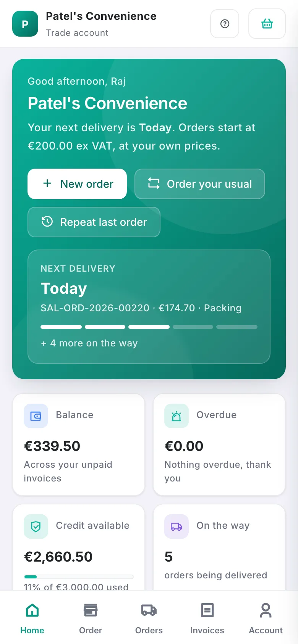View the 4 more on the way link

pos(89,343)
